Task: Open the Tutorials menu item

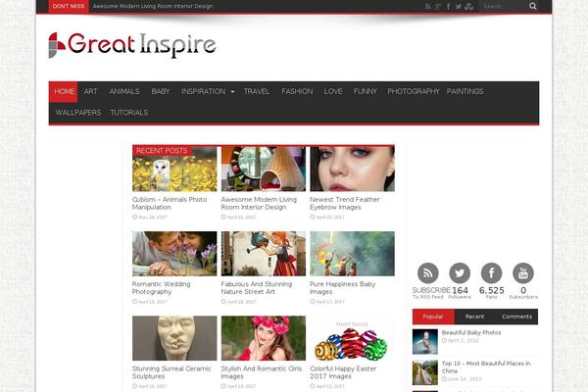Action: tap(129, 113)
